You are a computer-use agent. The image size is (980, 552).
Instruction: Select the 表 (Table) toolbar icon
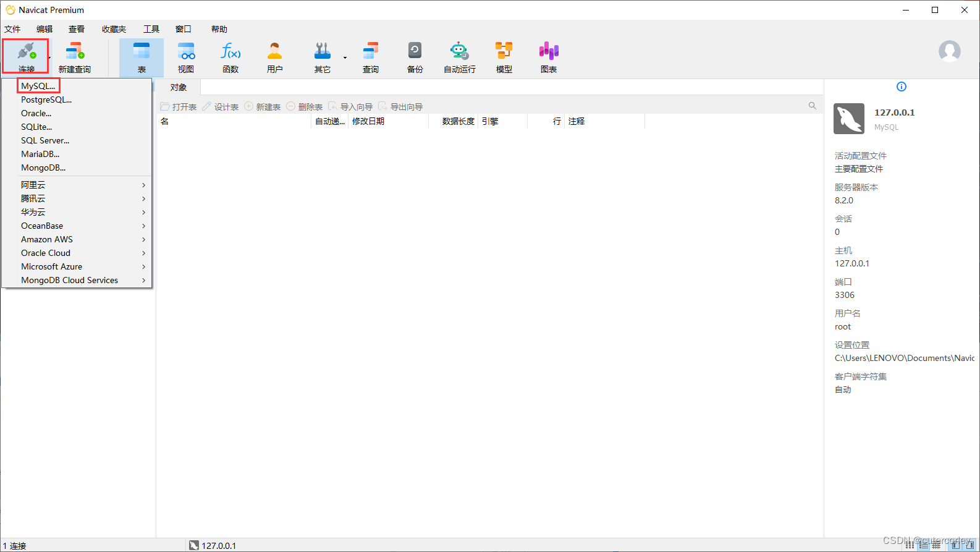[x=142, y=57]
